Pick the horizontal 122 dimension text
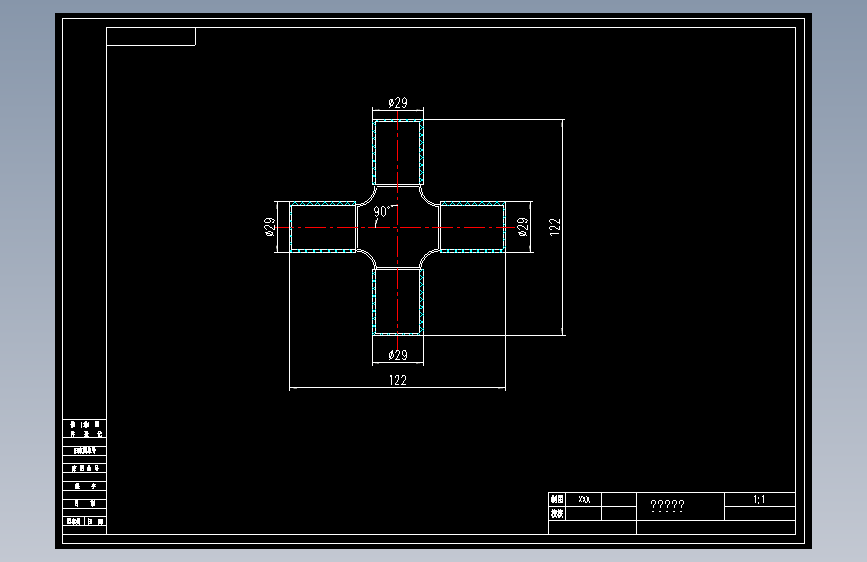 click(x=398, y=380)
